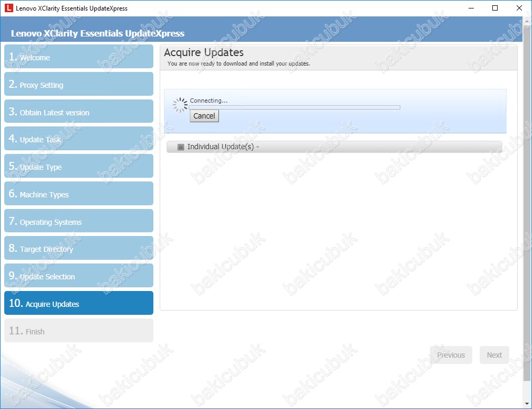Select step 6 Machine Types
The height and width of the screenshot is (409, 532).
pyautogui.click(x=79, y=194)
